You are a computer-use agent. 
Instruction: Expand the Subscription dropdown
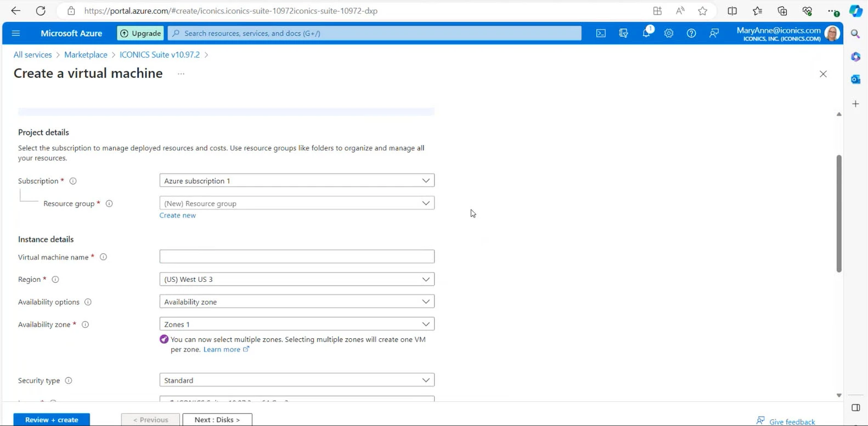[296, 180]
